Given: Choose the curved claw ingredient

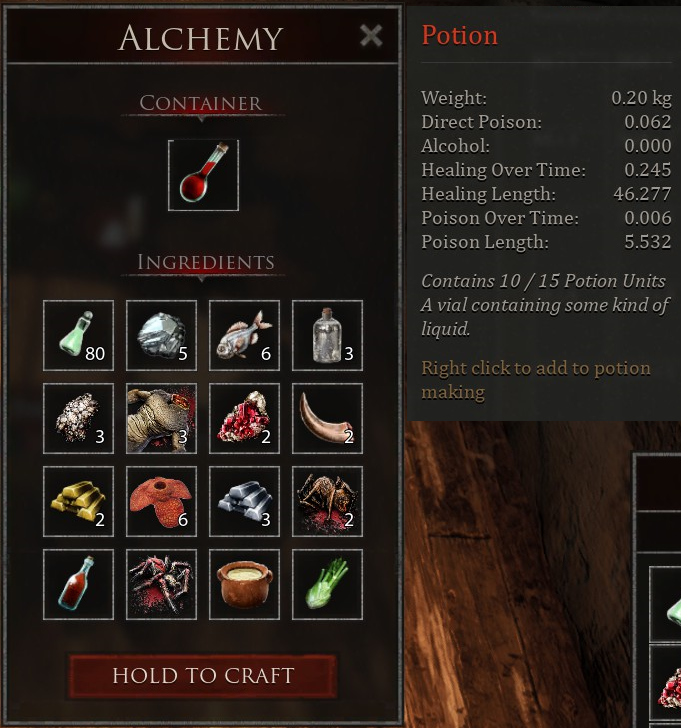Looking at the screenshot, I should click(327, 418).
